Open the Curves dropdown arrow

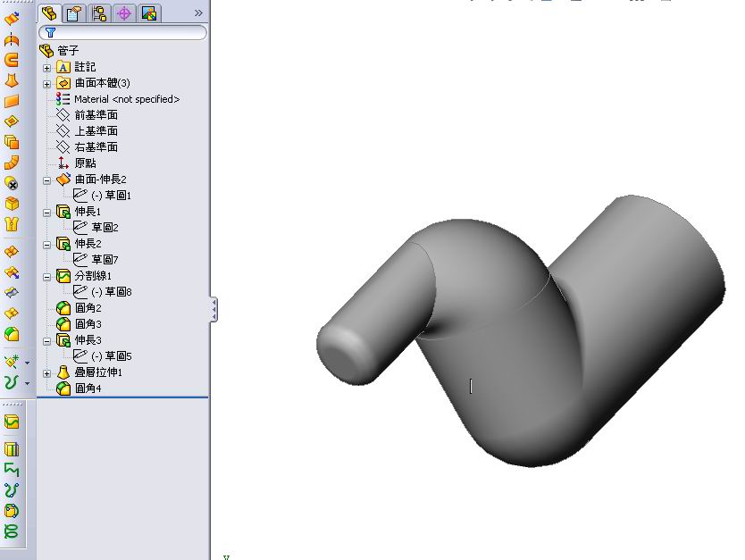coord(27,383)
